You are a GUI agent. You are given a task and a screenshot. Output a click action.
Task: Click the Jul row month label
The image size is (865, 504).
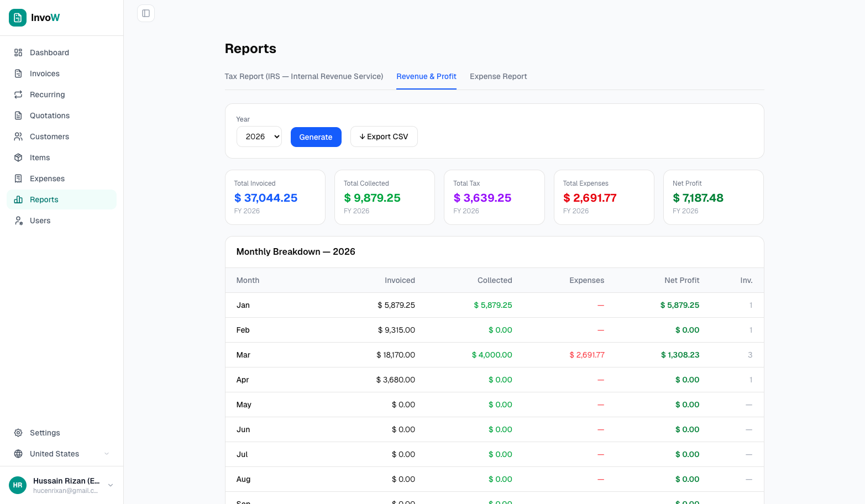242,454
